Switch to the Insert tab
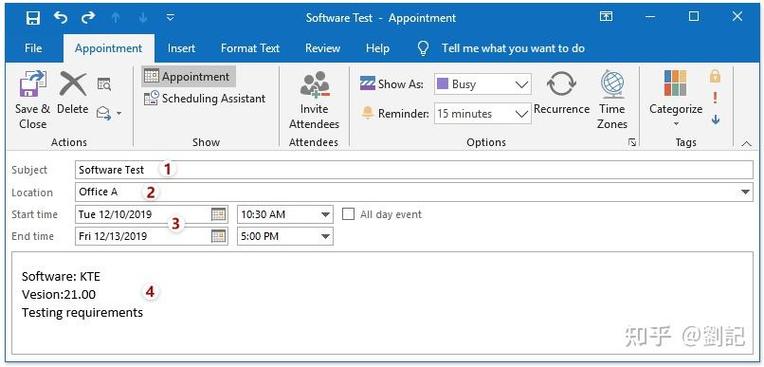This screenshot has width=764, height=367. tap(181, 48)
